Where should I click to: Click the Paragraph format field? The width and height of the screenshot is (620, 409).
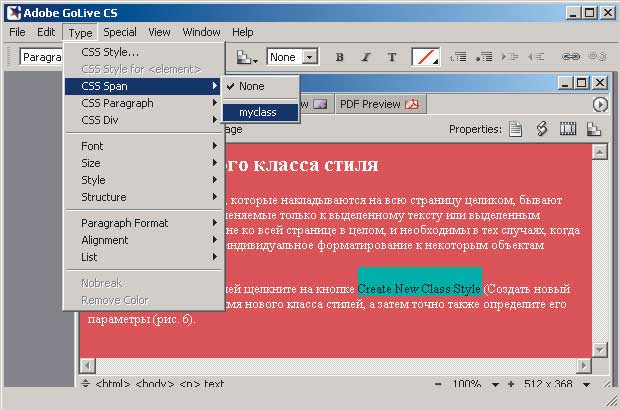[x=42, y=57]
